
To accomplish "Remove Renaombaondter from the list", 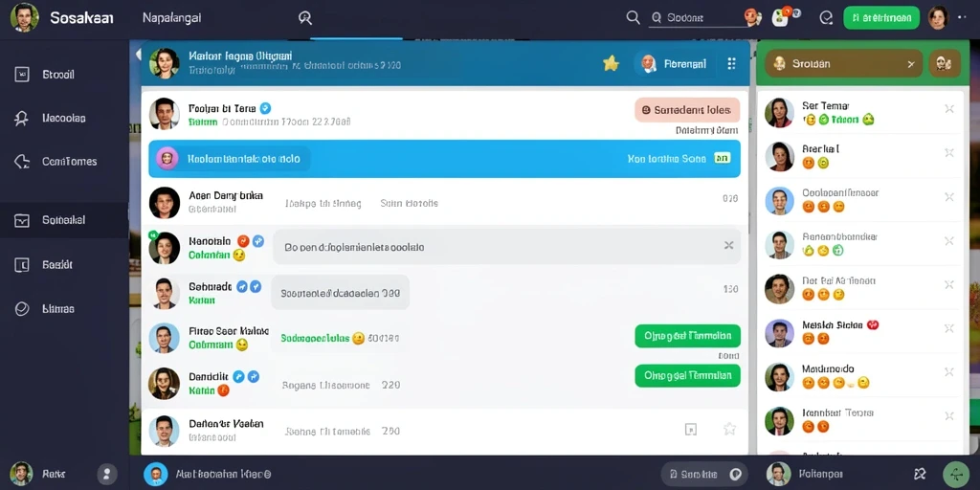I will click(x=948, y=241).
